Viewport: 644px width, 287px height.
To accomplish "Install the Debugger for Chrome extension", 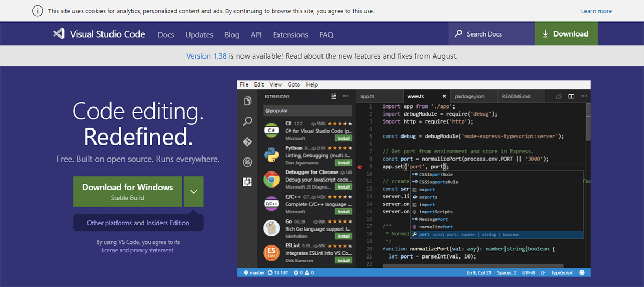I will click(x=343, y=187).
